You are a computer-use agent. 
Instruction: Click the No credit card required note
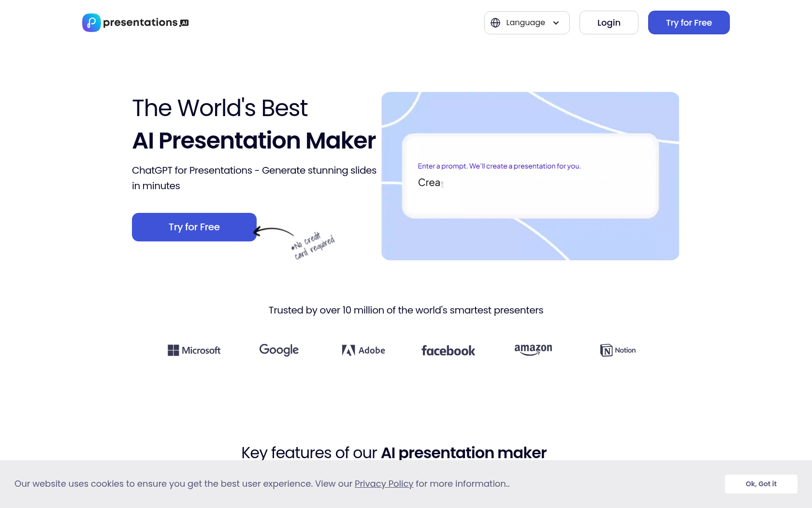pos(313,246)
